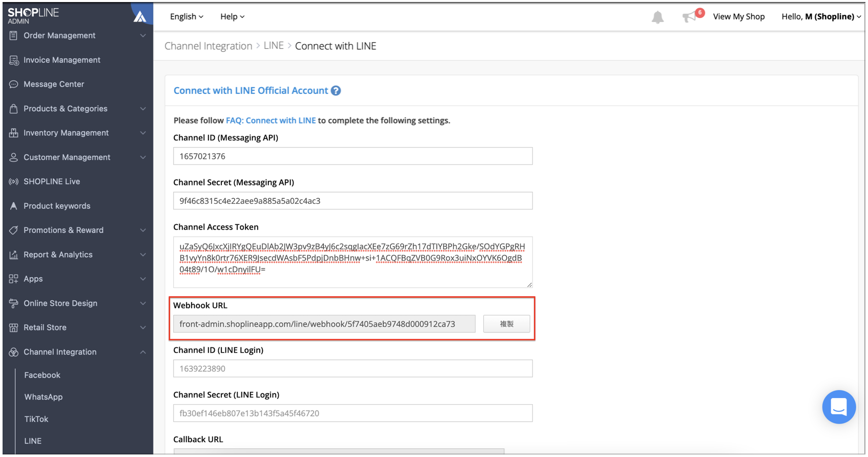Click the SHOPLINE Live broadcast icon
The image size is (868, 457).
[x=13, y=181]
